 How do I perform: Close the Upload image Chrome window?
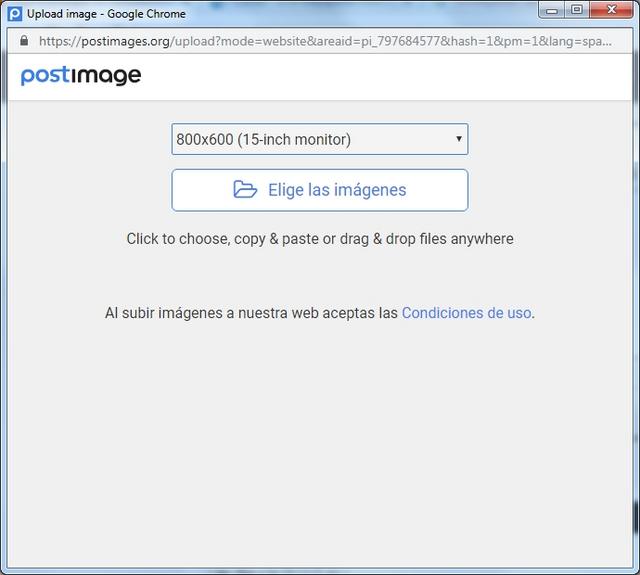(x=611, y=10)
